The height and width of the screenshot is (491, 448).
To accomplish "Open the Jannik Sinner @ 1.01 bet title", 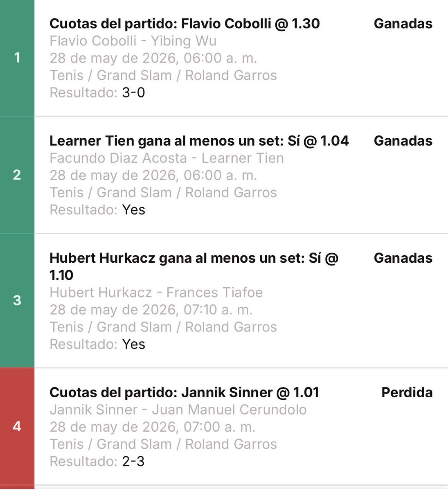I will coord(184,392).
